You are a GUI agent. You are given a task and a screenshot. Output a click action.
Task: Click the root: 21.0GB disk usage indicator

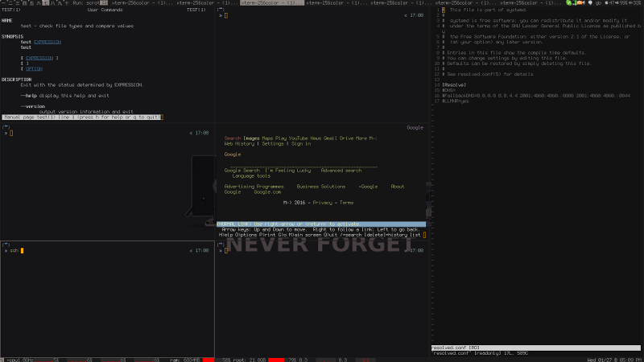pyautogui.click(x=250, y=360)
